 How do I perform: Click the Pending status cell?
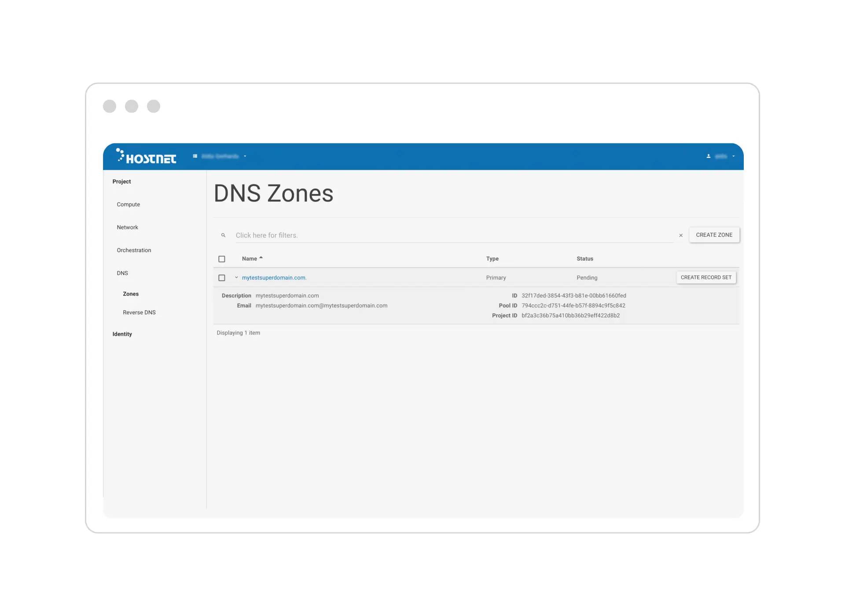(x=587, y=278)
